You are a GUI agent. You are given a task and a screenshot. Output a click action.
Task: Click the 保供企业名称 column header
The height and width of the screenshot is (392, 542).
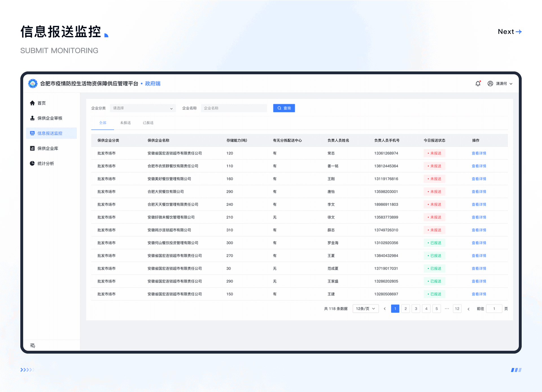click(158, 140)
